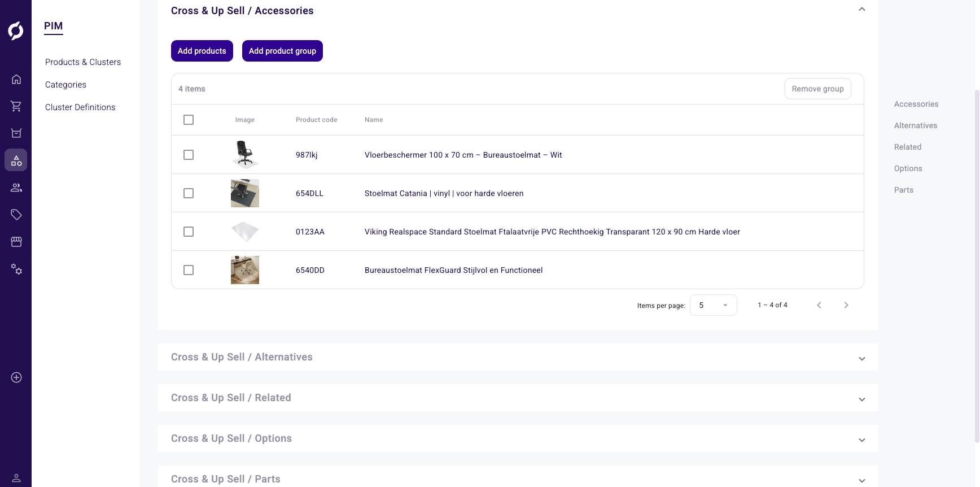Open the shopping cart sidebar icon
The width and height of the screenshot is (980, 487).
click(x=16, y=106)
